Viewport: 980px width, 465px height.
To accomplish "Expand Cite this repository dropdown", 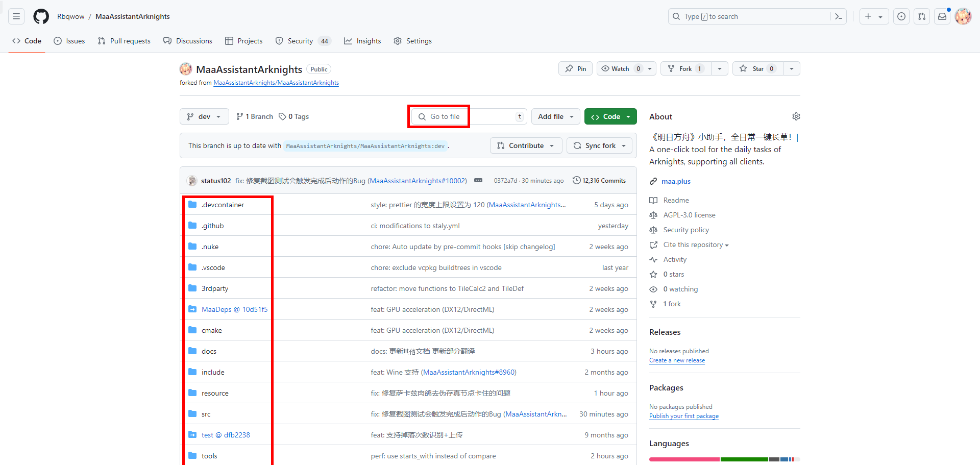I will [696, 244].
